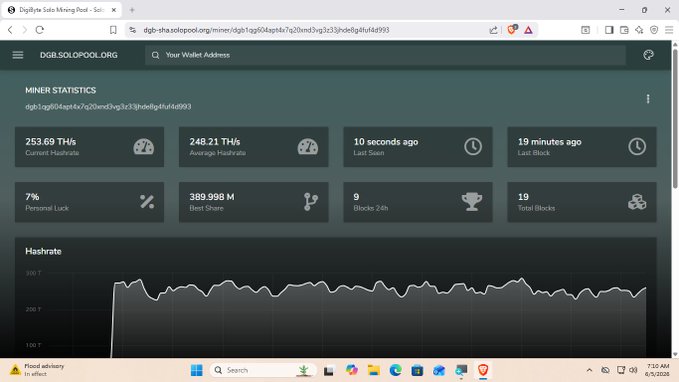This screenshot has width=679, height=382.
Task: Click the taskbar Search box
Action: 262,370
